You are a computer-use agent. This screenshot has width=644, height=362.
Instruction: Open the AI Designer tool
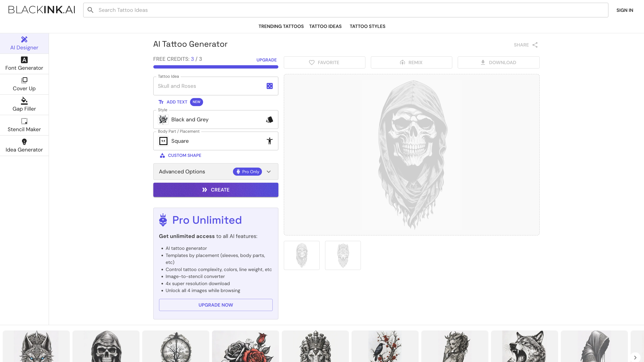[24, 44]
